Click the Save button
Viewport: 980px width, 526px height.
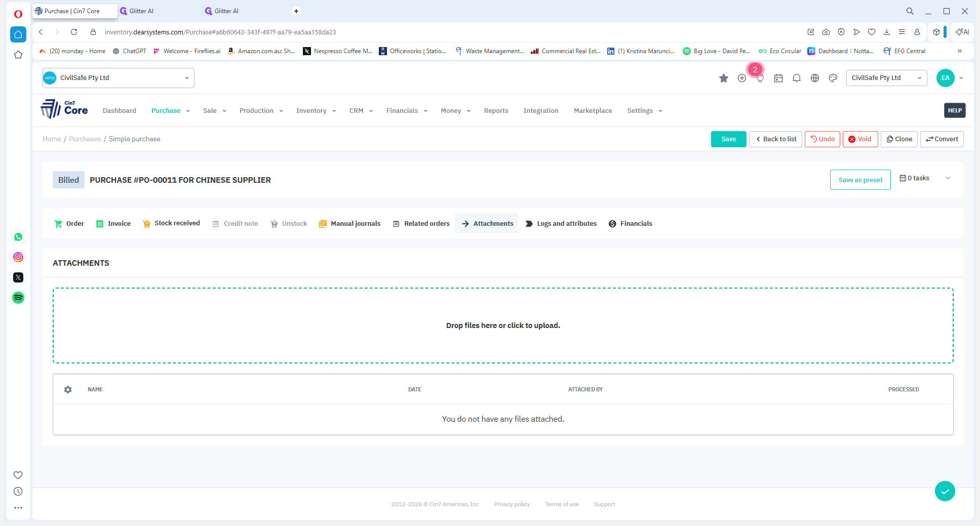coord(728,139)
